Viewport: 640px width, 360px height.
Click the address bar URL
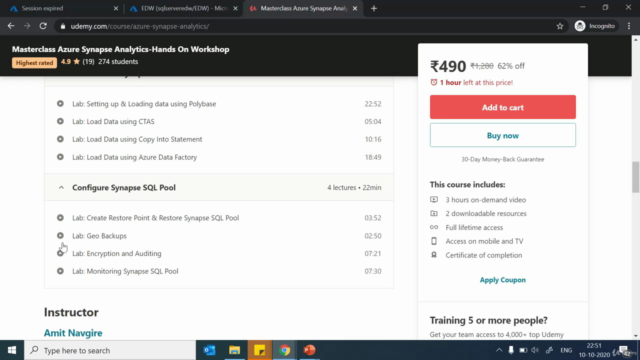[140, 26]
